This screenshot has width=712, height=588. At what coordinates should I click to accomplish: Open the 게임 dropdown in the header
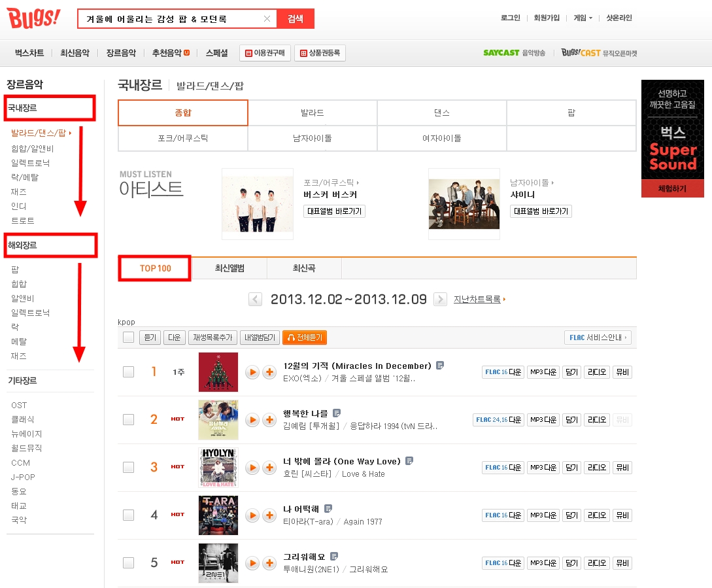tap(583, 18)
